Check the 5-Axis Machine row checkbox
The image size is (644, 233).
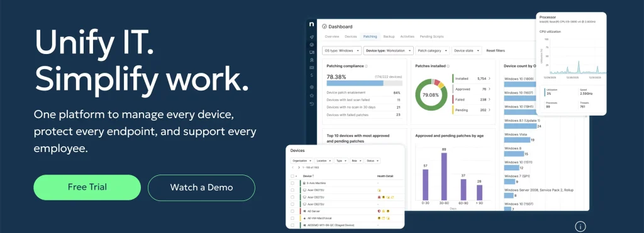coord(292,183)
